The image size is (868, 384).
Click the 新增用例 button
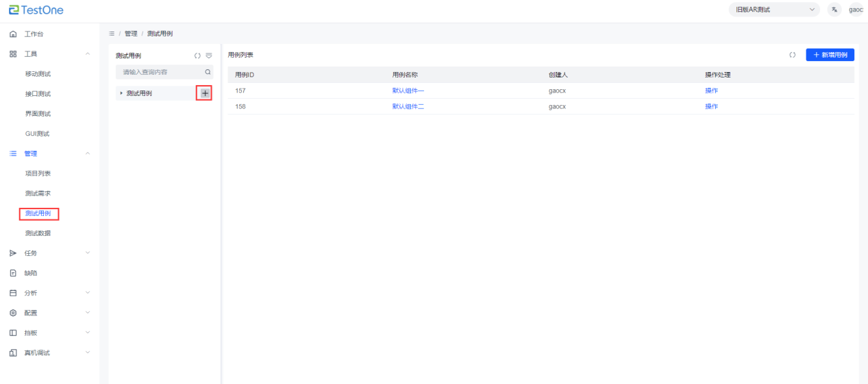coord(830,55)
